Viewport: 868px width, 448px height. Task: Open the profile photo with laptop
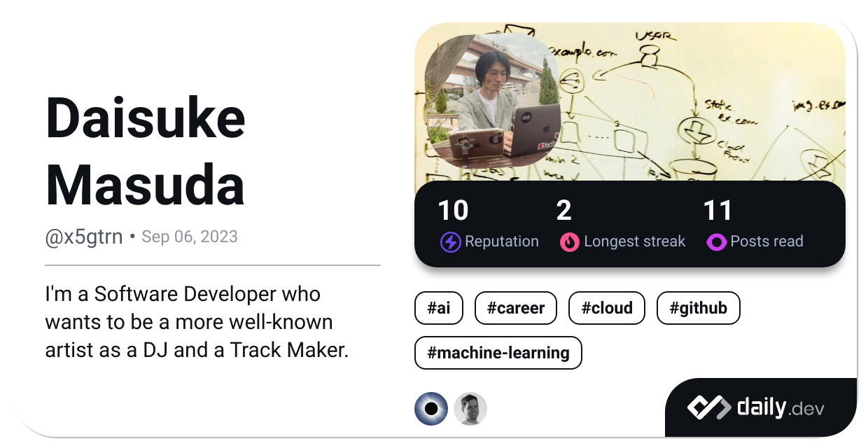pos(493,100)
